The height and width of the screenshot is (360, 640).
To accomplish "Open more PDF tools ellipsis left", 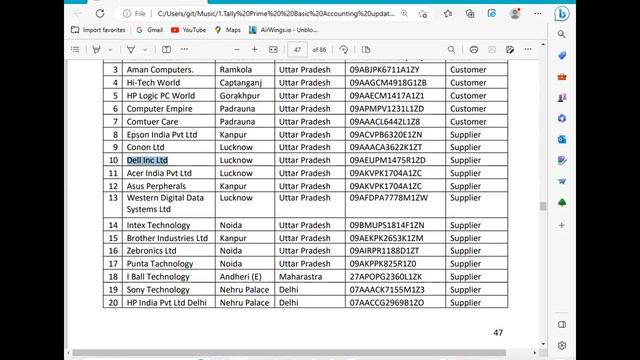I will [x=184, y=49].
